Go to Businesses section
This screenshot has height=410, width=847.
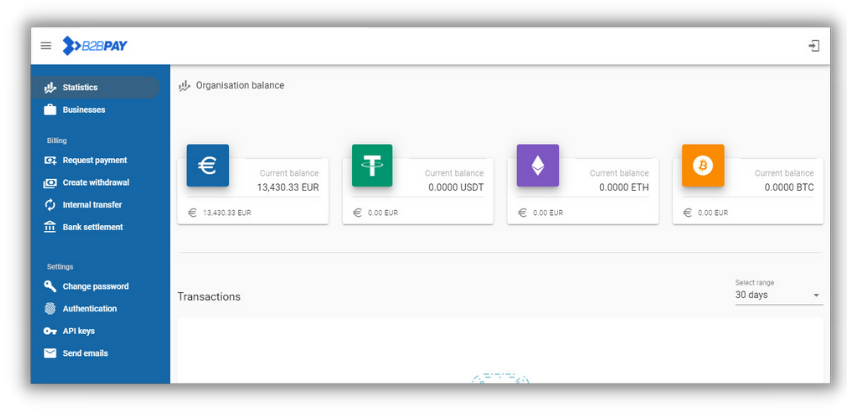pos(95,110)
